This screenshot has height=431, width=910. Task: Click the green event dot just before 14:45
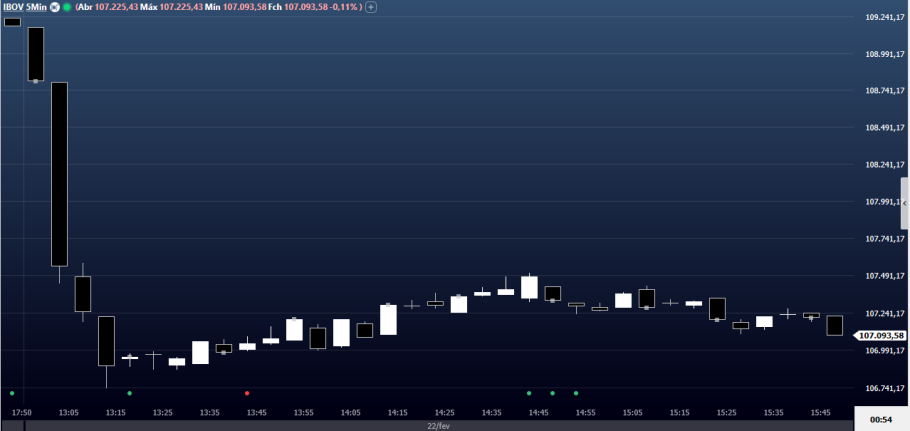coord(529,393)
